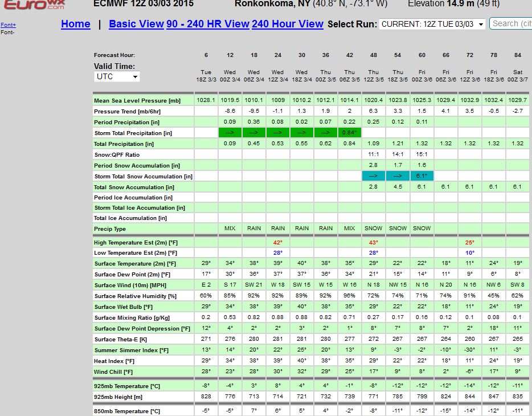Image resolution: width=532 pixels, height=416 pixels.
Task: Decrease text size with Font- link
Action: click(x=7, y=32)
